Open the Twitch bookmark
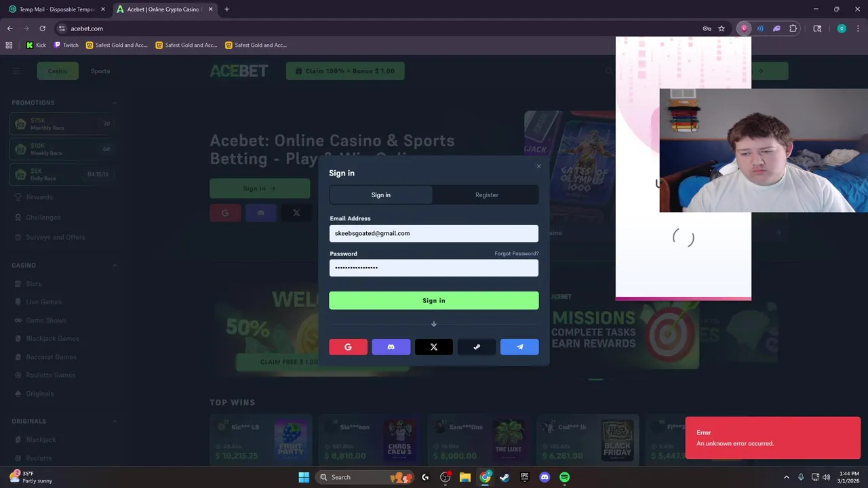868x488 pixels. tap(66, 45)
